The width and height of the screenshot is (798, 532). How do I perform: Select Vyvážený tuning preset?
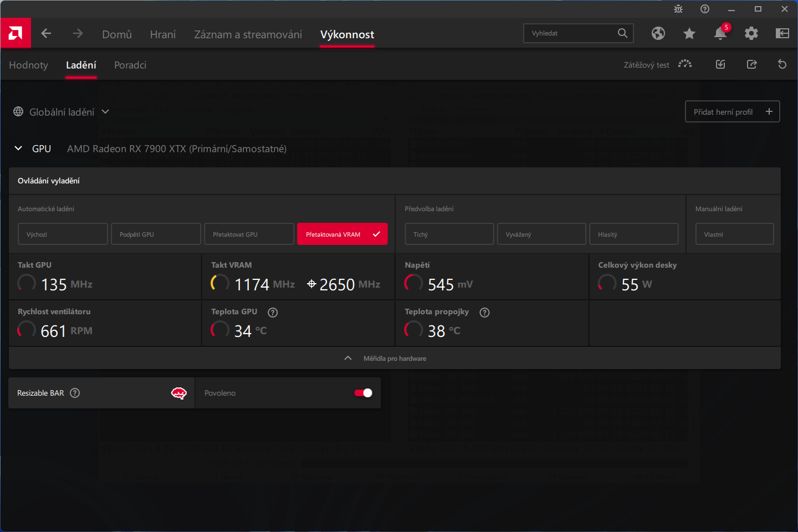pos(541,234)
